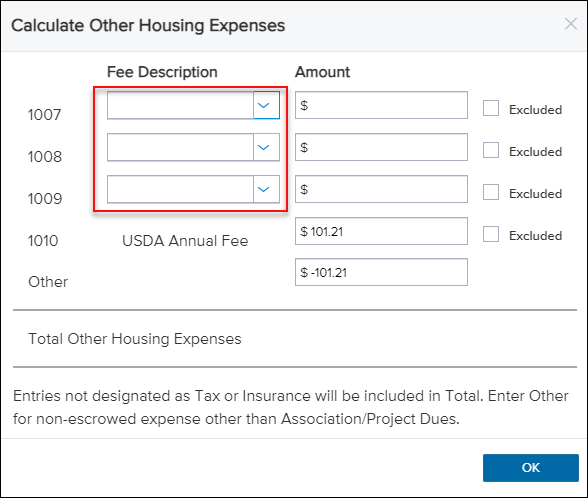Expand the 1007 fee description dropdown arrow
The width and height of the screenshot is (588, 498).
267,105
